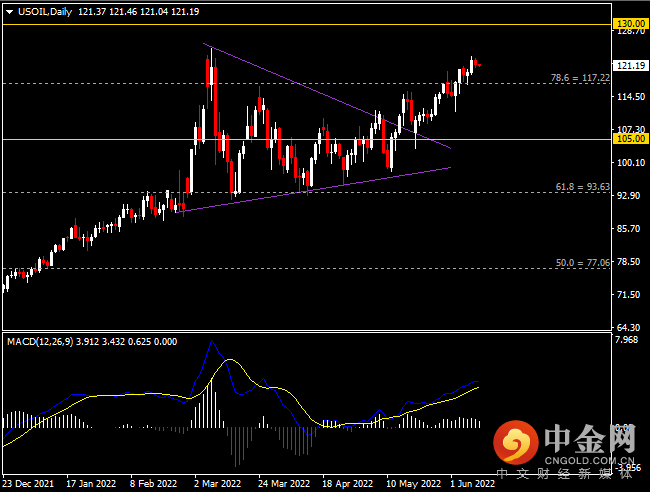Click the 78.6 = 117.22 Fibonacci label
650x492 pixels.
click(x=580, y=78)
